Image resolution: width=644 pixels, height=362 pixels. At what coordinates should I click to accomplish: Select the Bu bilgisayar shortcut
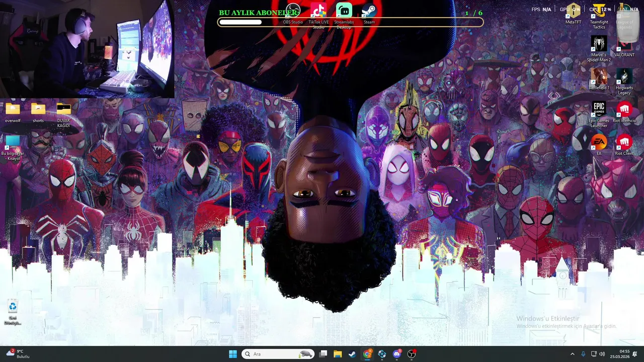[x=13, y=148]
